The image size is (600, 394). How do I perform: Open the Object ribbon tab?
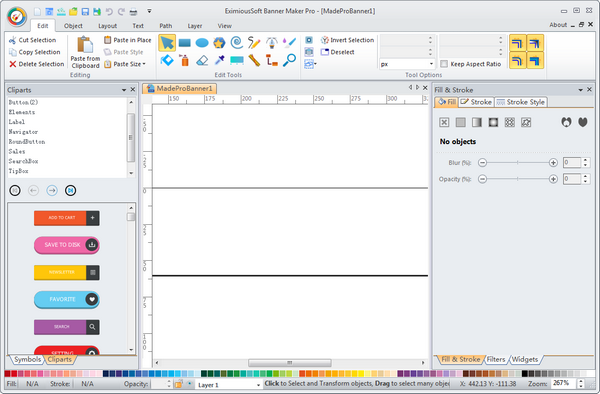click(73, 26)
